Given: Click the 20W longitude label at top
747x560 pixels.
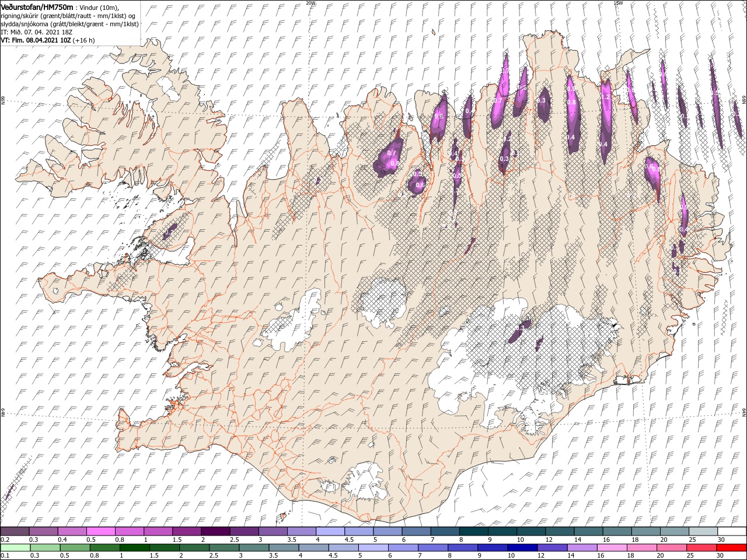Looking at the screenshot, I should (310, 3).
